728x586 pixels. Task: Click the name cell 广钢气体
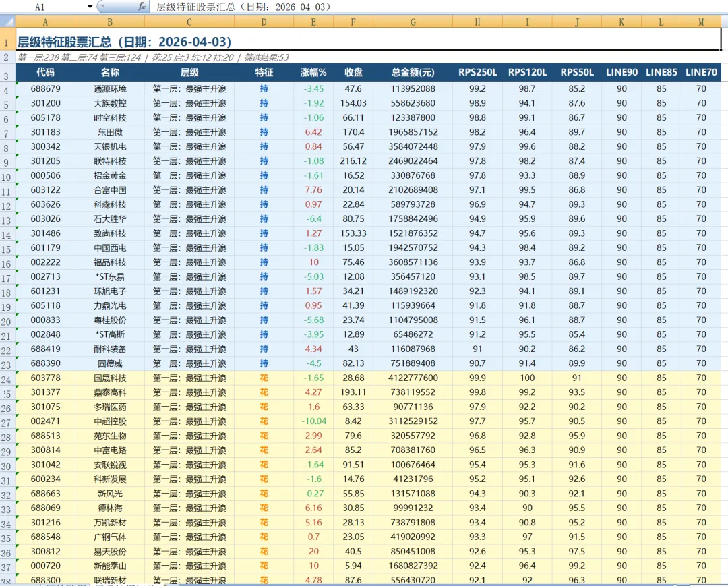tap(110, 537)
